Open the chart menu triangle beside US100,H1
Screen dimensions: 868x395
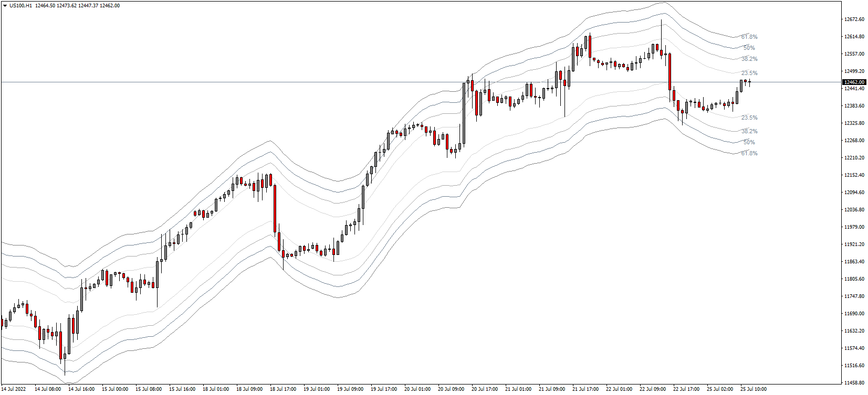[5, 6]
